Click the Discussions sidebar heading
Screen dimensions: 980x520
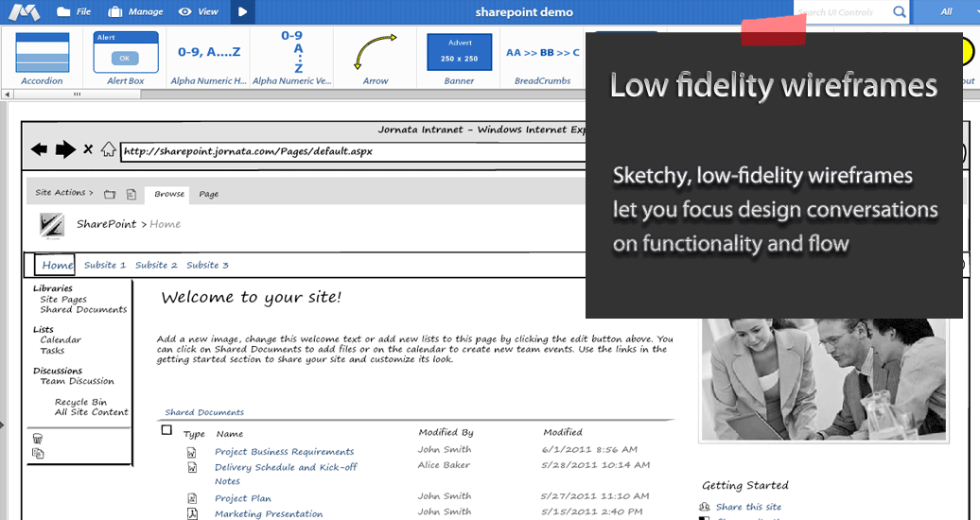coord(58,371)
